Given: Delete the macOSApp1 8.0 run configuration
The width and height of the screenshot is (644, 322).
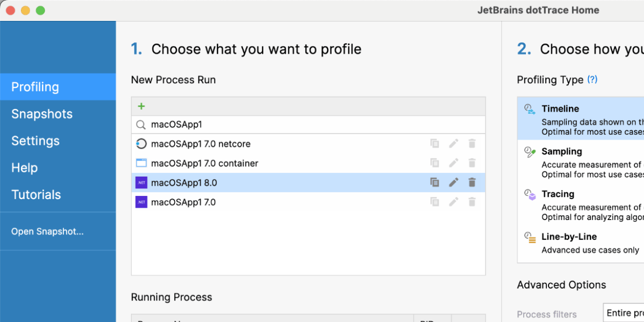Looking at the screenshot, I should pyautogui.click(x=472, y=182).
